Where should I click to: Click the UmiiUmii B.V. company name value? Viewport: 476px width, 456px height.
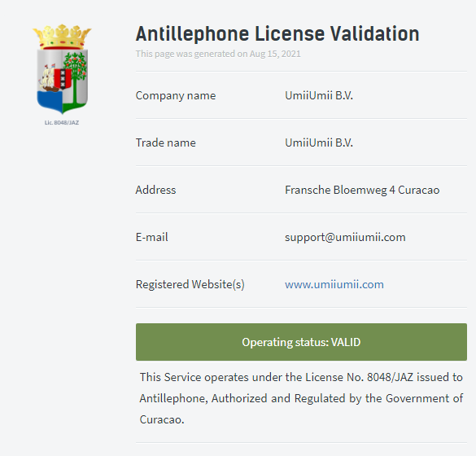coord(319,95)
